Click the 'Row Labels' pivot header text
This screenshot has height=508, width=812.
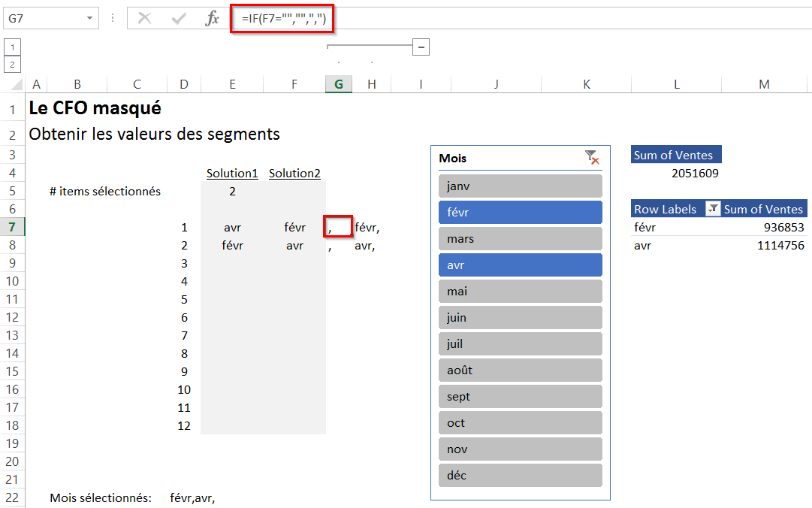(x=665, y=209)
